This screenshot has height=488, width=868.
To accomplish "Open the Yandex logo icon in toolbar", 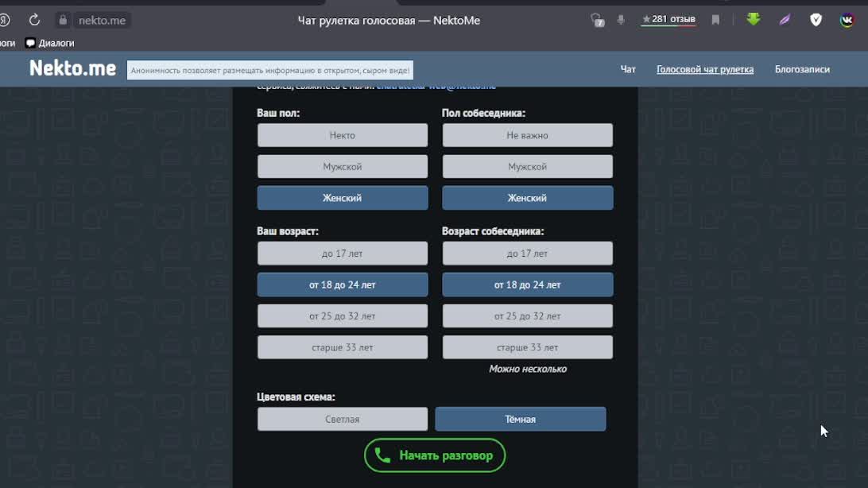I will (x=5, y=20).
